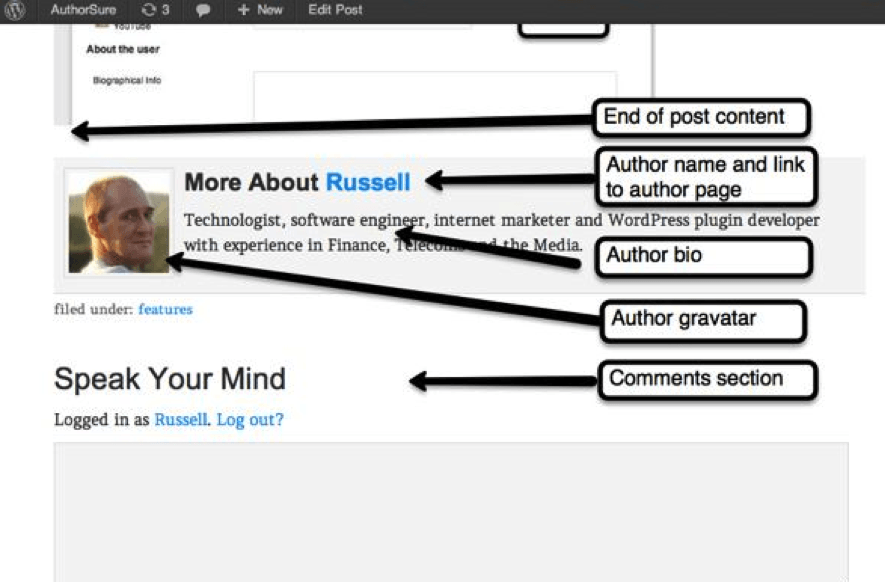Click the WordPress logo in admin bar
Viewport: 886px width, 583px height.
coord(15,10)
